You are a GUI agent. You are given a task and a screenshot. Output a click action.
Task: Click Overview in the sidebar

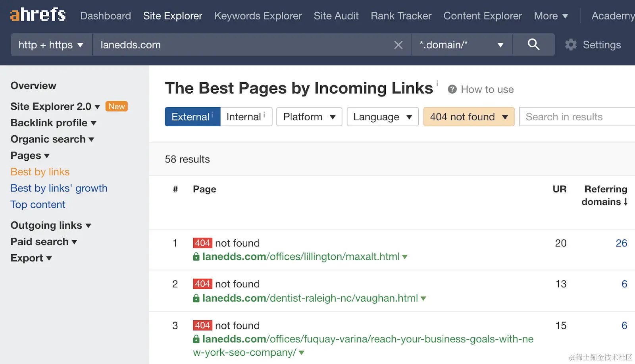tap(33, 86)
